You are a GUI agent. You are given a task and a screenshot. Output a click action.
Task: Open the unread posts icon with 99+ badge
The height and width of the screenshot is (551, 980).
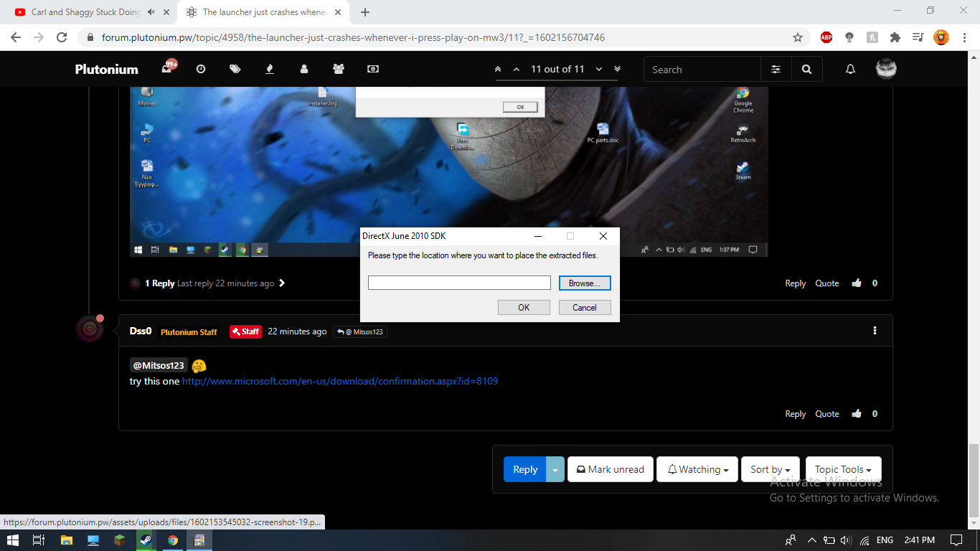[x=169, y=67]
